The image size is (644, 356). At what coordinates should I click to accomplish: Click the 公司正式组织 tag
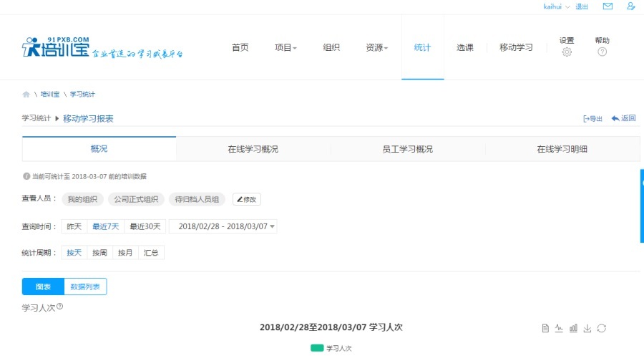pyautogui.click(x=136, y=199)
